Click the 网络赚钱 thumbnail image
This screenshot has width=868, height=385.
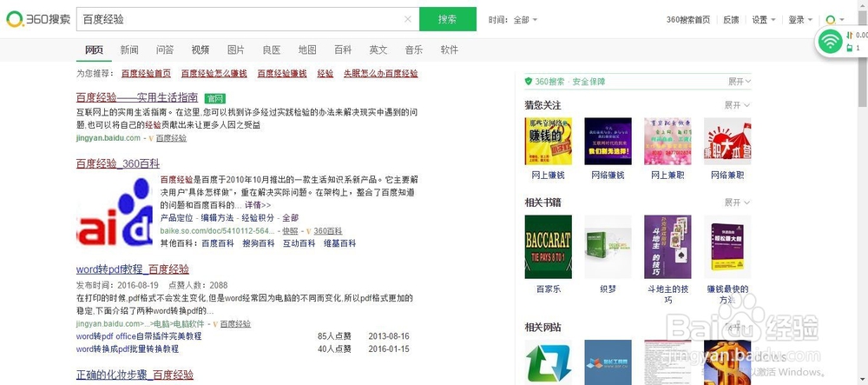point(608,142)
